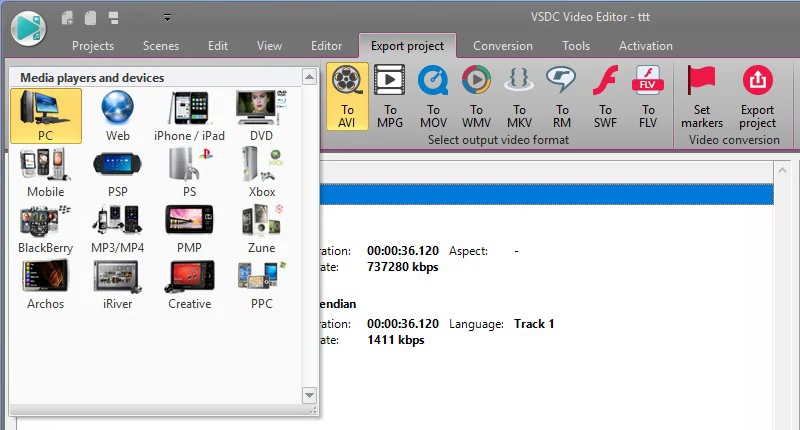Click the Track 1 language value

click(534, 324)
